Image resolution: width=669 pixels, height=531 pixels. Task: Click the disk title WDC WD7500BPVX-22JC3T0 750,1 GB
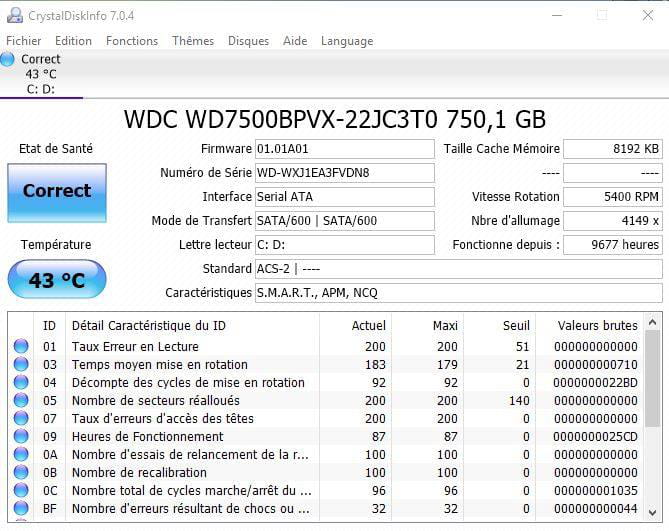334,119
